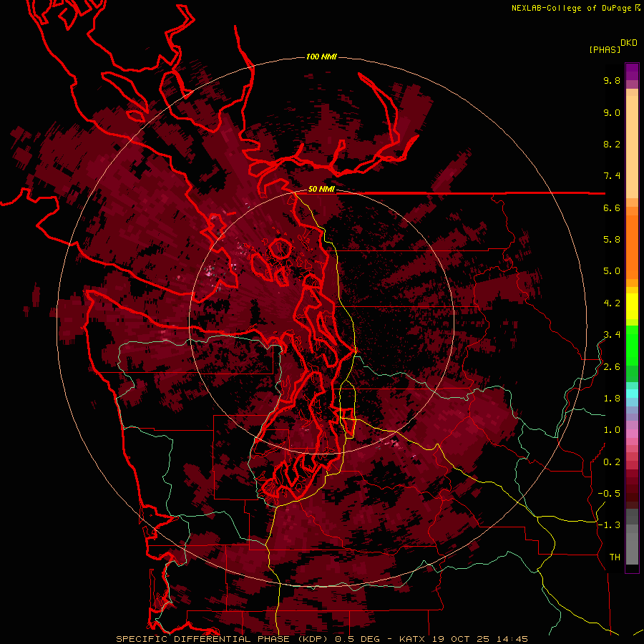This screenshot has width=644, height=644.
Task: Click the -0.5 scale value
Action: tap(609, 494)
